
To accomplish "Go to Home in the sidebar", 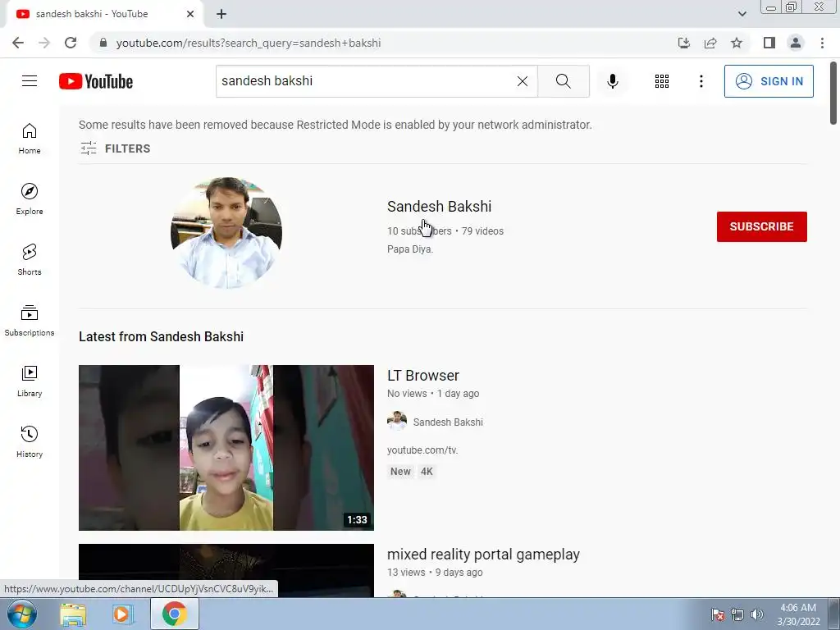I will pos(30,139).
